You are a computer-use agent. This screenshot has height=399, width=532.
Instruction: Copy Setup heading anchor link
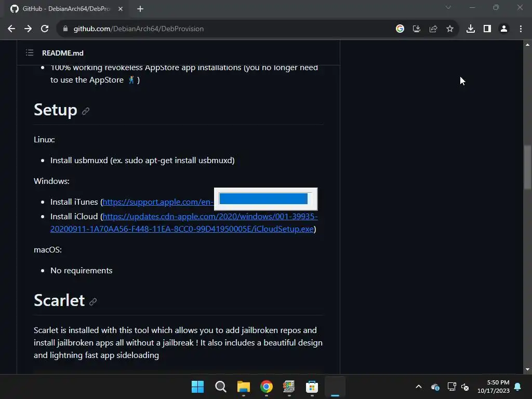click(x=86, y=111)
